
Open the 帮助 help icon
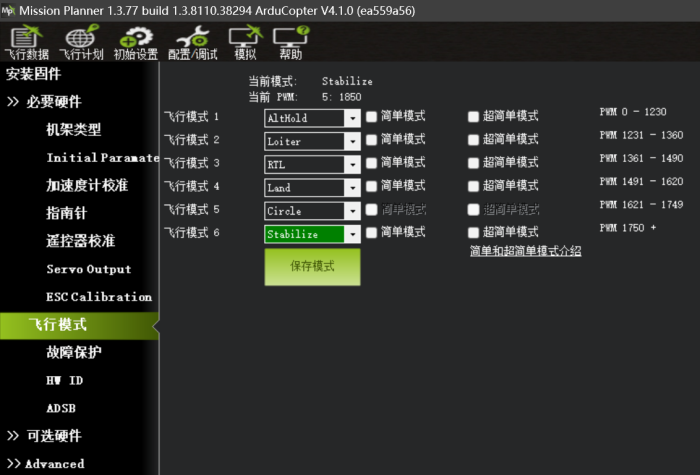[291, 42]
